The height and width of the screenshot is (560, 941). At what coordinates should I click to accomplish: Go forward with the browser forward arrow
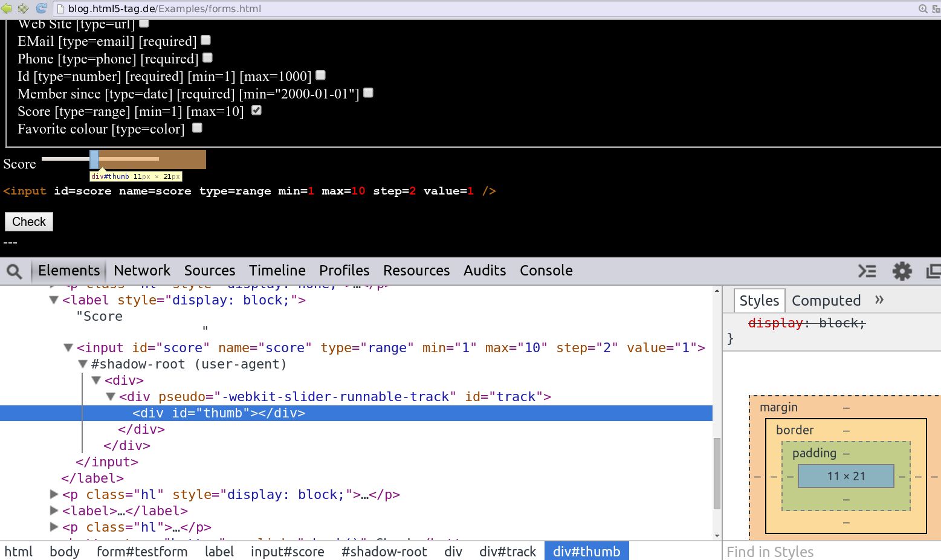click(x=24, y=8)
